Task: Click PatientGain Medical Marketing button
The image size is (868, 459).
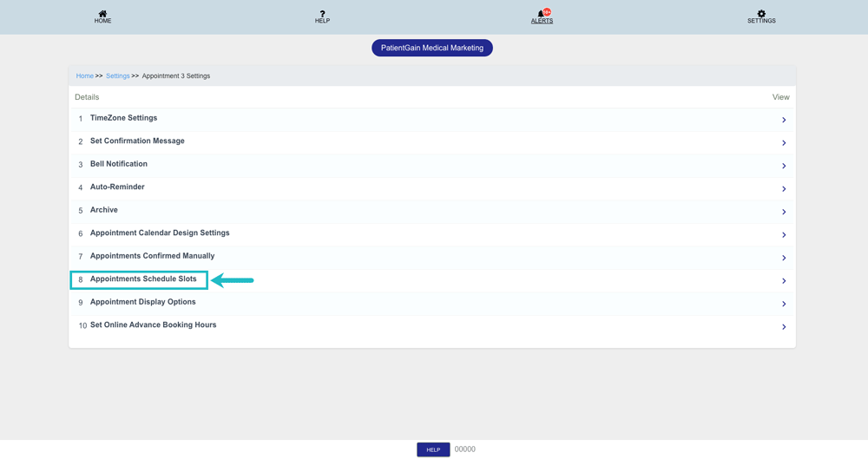Action: pos(431,48)
